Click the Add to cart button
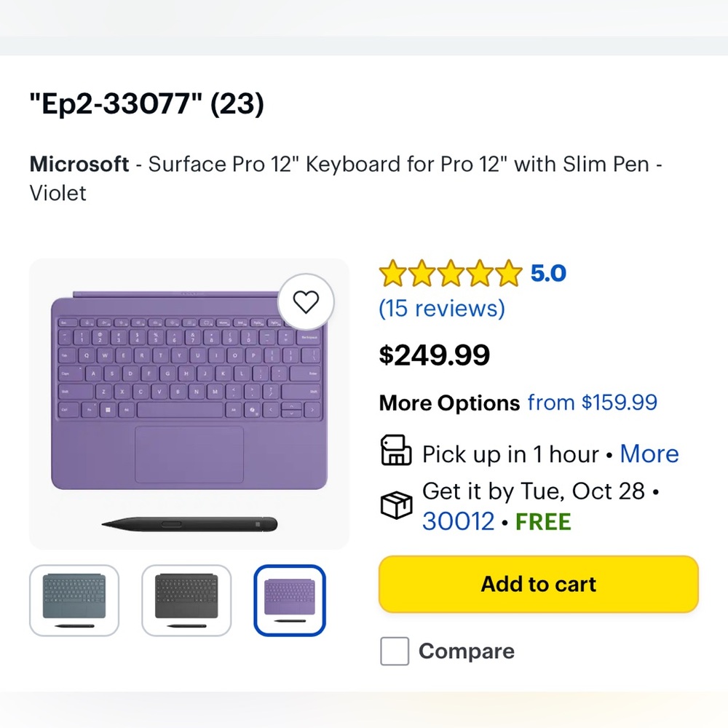728x728 pixels. [538, 584]
